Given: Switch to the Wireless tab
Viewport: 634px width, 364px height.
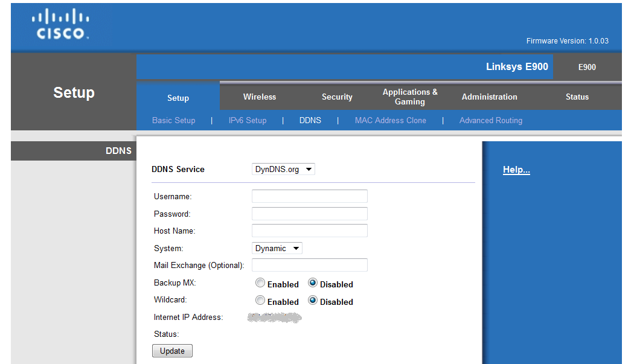Looking at the screenshot, I should (x=260, y=97).
